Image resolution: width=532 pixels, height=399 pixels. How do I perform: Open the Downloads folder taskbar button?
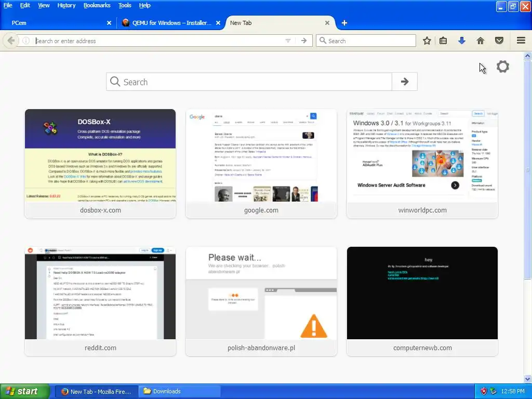(x=180, y=391)
